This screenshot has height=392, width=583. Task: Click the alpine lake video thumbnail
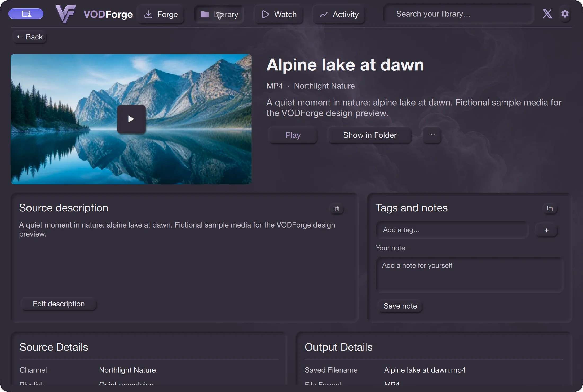(x=131, y=119)
